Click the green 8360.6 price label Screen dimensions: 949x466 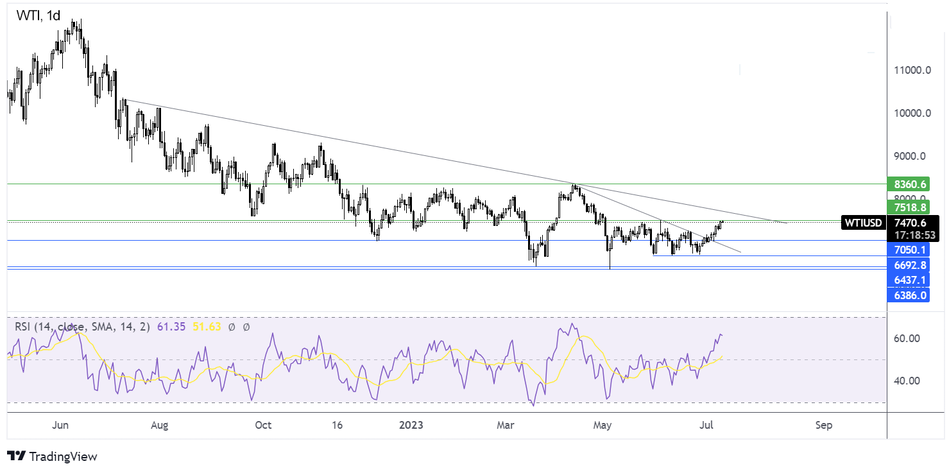(x=911, y=184)
